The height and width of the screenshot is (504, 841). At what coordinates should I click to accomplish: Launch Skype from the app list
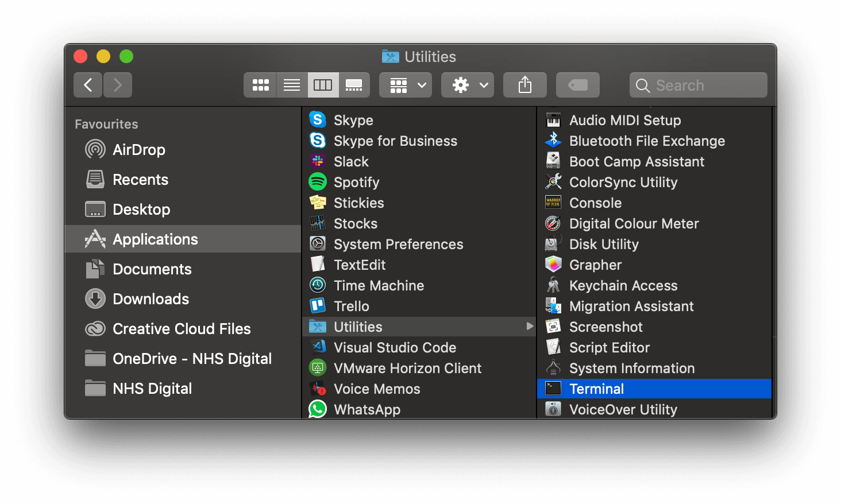(x=353, y=120)
